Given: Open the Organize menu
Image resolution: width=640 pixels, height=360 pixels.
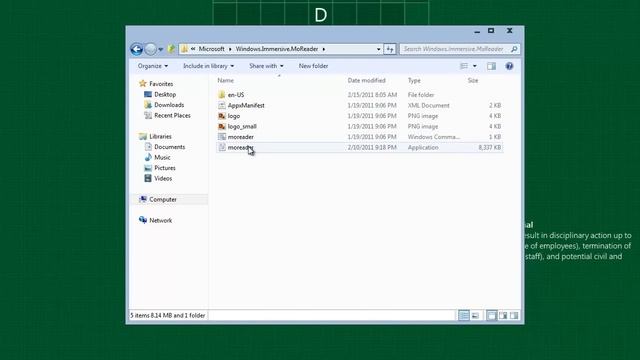Looking at the screenshot, I should coord(153,66).
